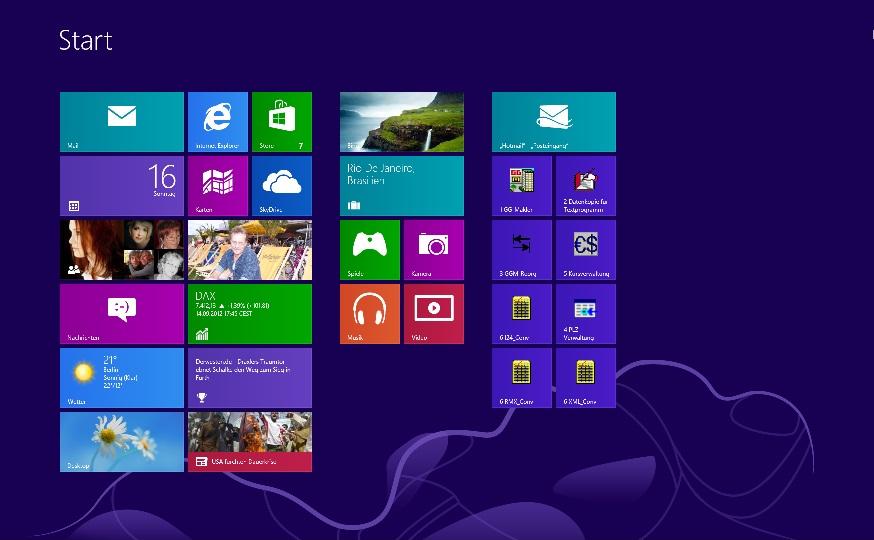Open the Desktop tile with daisies

click(x=122, y=442)
